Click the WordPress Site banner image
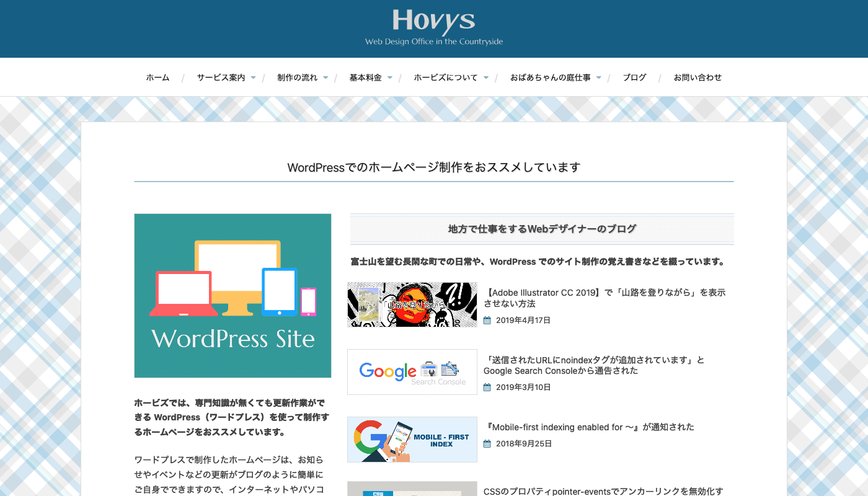The image size is (868, 496). click(x=232, y=296)
